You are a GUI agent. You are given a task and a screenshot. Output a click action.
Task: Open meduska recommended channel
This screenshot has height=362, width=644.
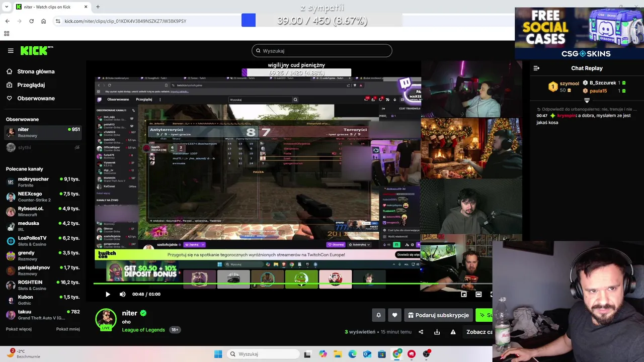(x=43, y=226)
